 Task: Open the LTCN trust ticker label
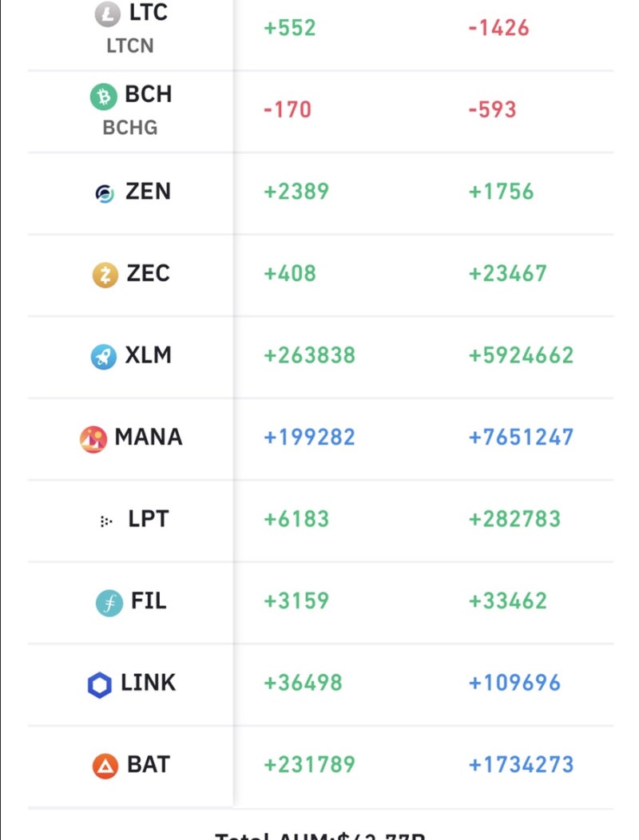coord(129,46)
